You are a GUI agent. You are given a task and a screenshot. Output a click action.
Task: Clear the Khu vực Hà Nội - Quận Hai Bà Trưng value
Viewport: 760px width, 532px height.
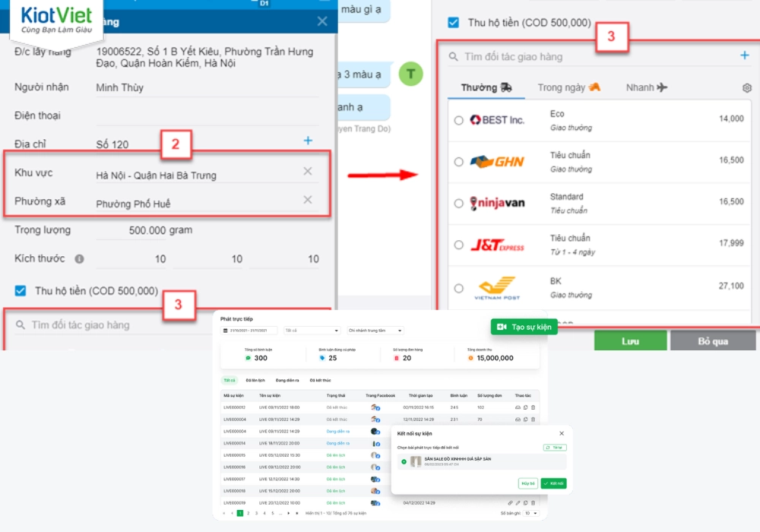[307, 171]
